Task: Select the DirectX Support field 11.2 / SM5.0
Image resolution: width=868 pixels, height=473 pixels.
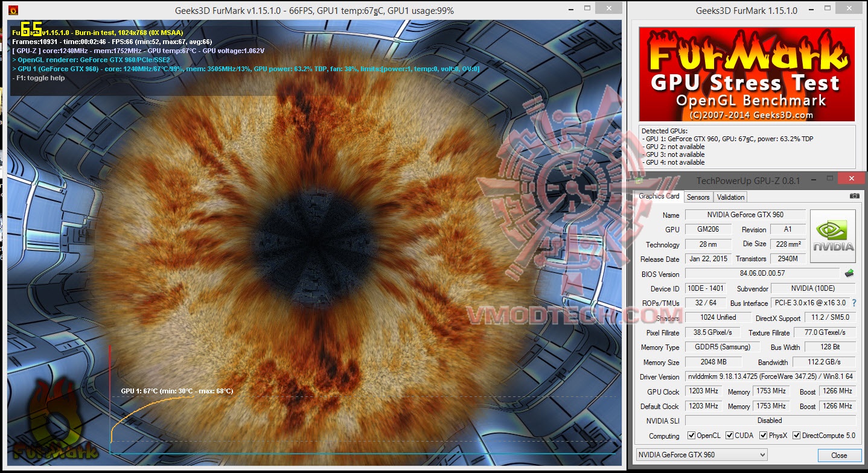Action: pos(830,317)
